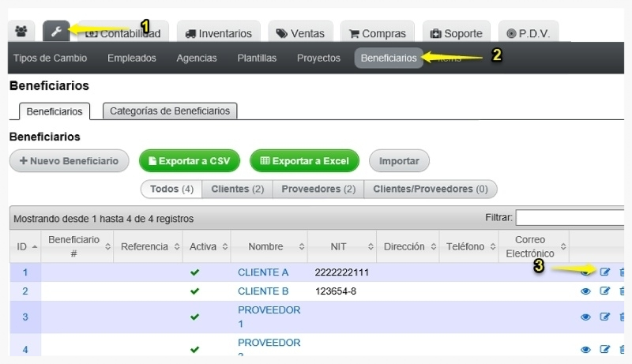Viewport: 632px width, 364px height.
Task: Go to Empleados menu
Action: click(131, 58)
